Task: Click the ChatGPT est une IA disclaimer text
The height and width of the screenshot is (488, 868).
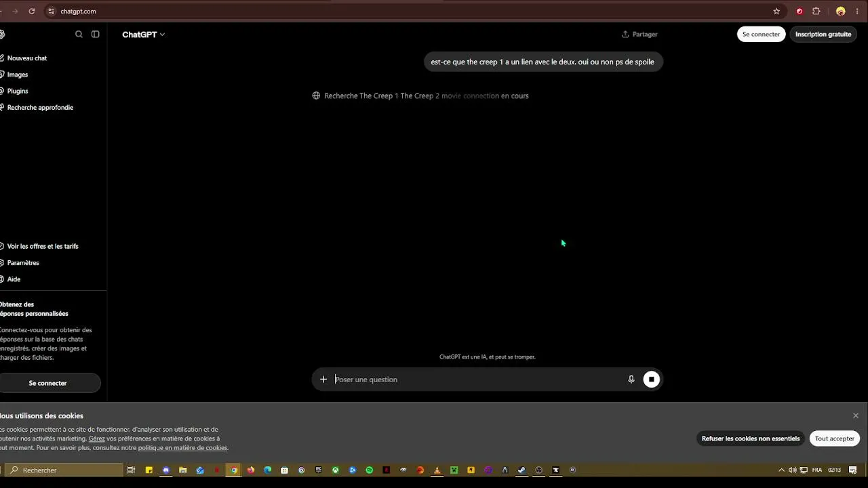Action: click(x=487, y=357)
